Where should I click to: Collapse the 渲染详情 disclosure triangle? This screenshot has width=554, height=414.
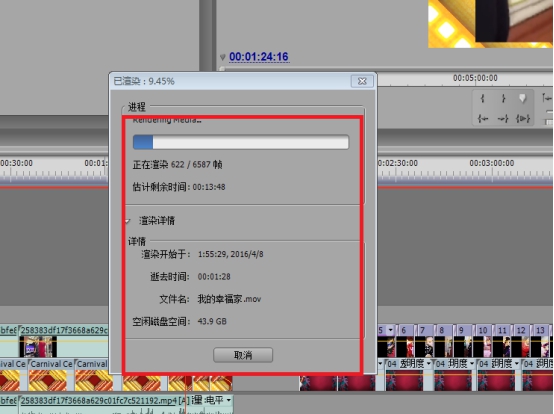click(x=128, y=221)
